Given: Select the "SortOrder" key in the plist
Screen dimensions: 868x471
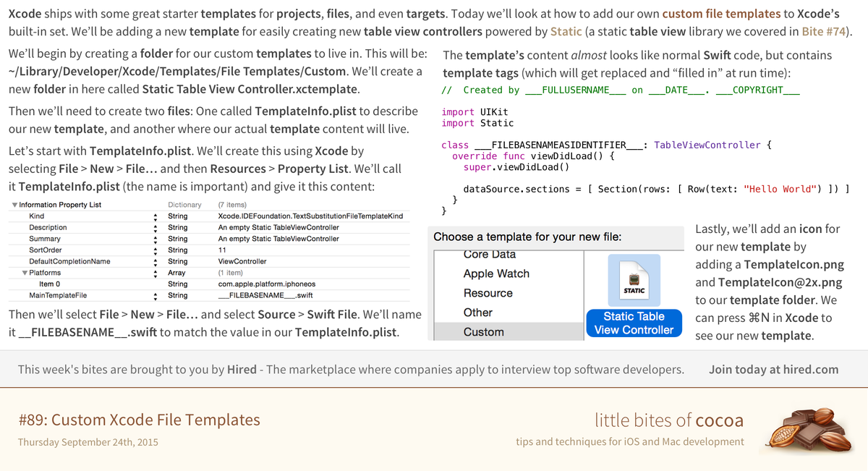Looking at the screenshot, I should coord(46,250).
